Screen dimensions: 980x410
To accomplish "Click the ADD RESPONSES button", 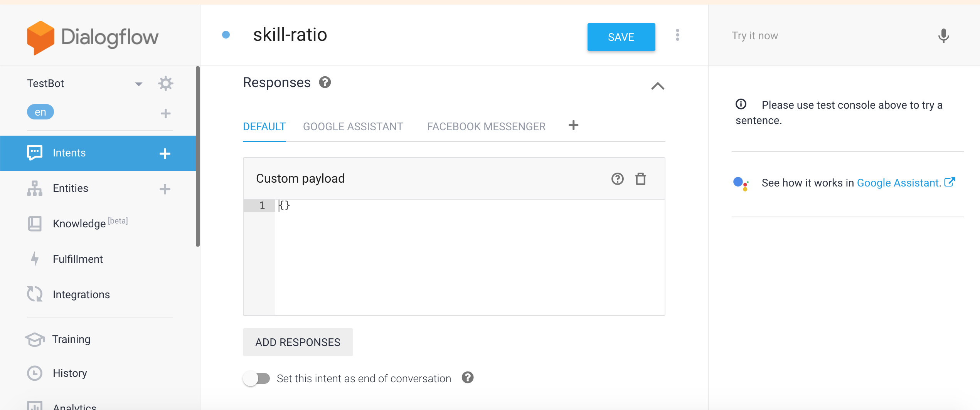I will tap(298, 342).
